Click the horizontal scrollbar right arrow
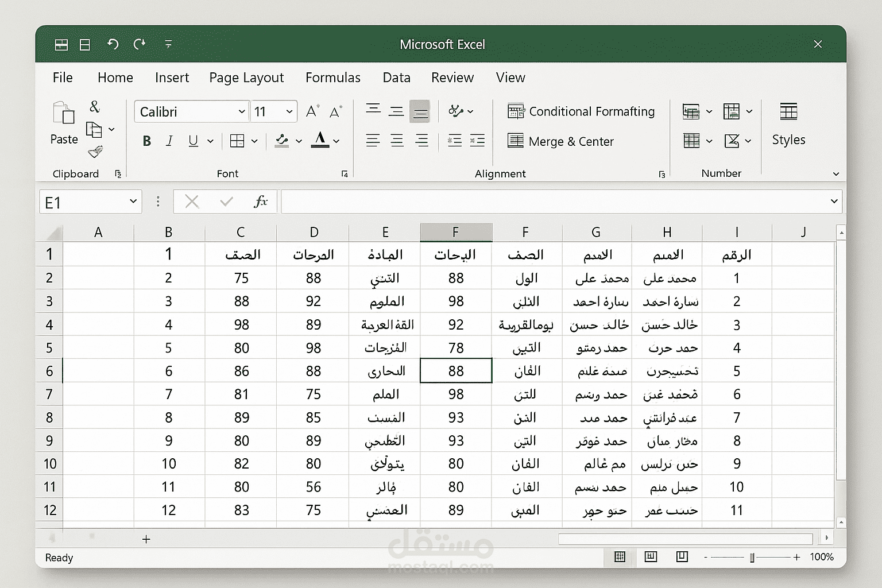 click(x=826, y=539)
